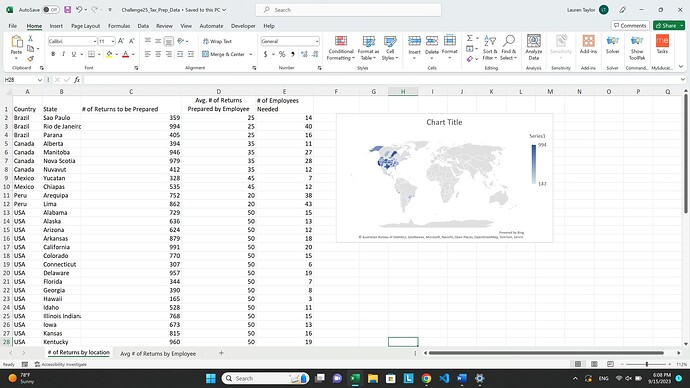Open Conditional Formatting
The image size is (690, 388).
click(x=341, y=48)
